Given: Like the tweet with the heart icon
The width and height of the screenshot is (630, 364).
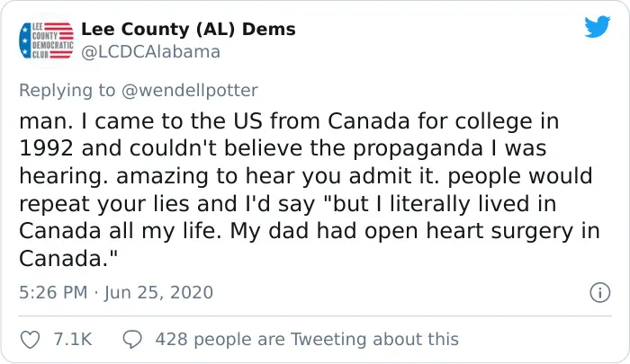Looking at the screenshot, I should pos(30,340).
